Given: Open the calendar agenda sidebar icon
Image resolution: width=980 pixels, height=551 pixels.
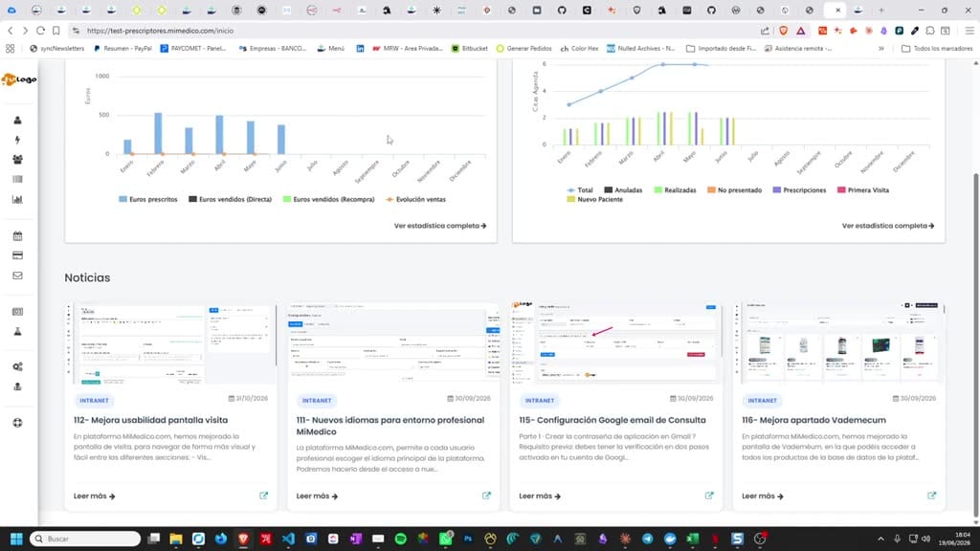Looking at the screenshot, I should tap(17, 235).
